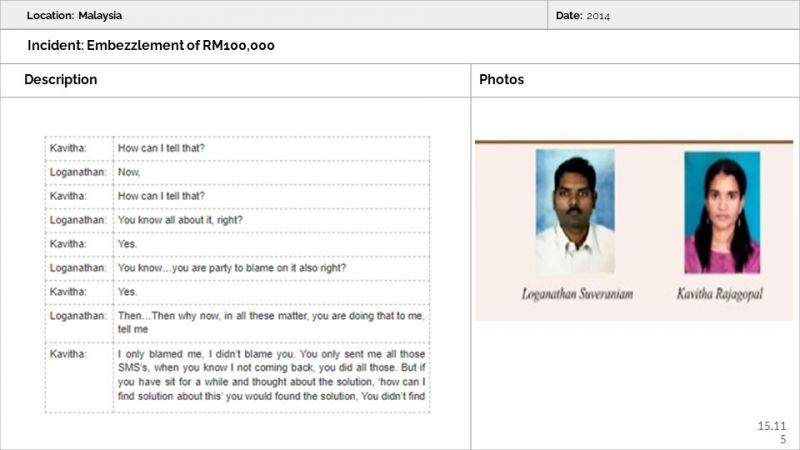Click the 'I only blamed me' paragraph
Viewport: 800px width, 450px height.
[x=272, y=375]
